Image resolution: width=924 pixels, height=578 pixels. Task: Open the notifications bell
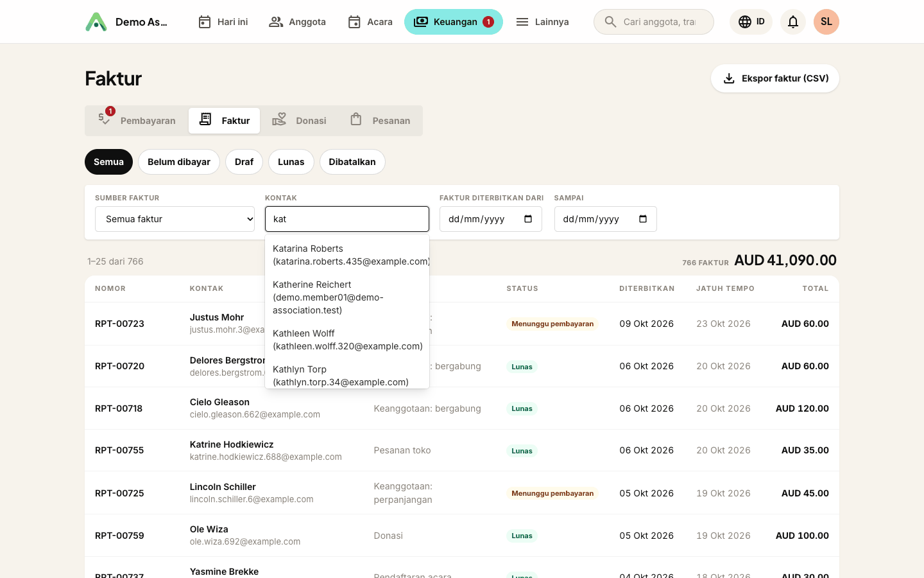[x=793, y=22]
